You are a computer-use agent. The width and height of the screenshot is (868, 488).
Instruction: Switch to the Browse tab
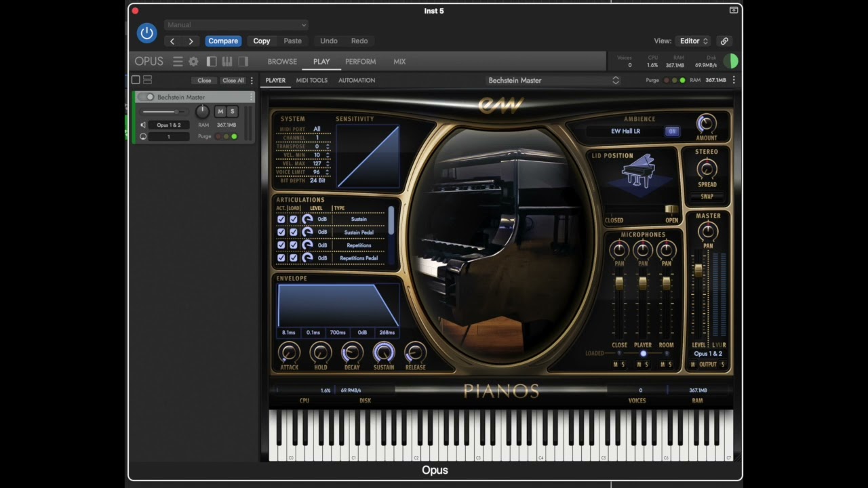[x=282, y=62]
